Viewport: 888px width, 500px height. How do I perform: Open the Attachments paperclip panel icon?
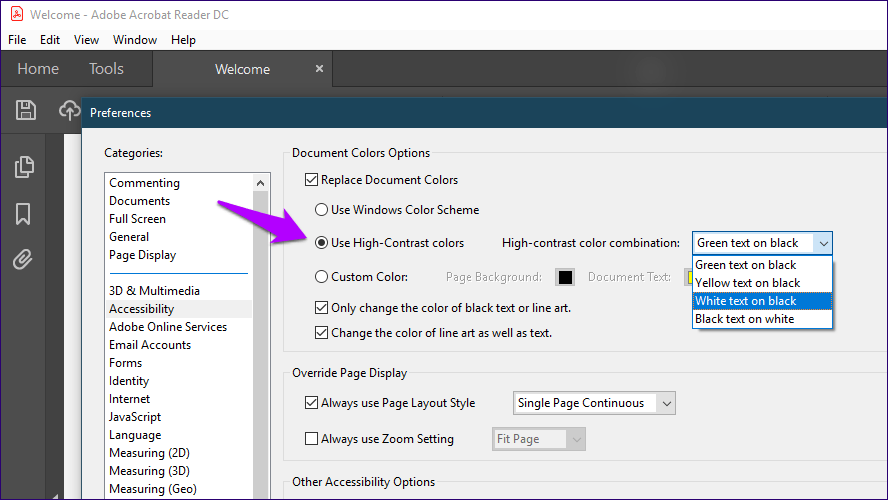[23, 261]
